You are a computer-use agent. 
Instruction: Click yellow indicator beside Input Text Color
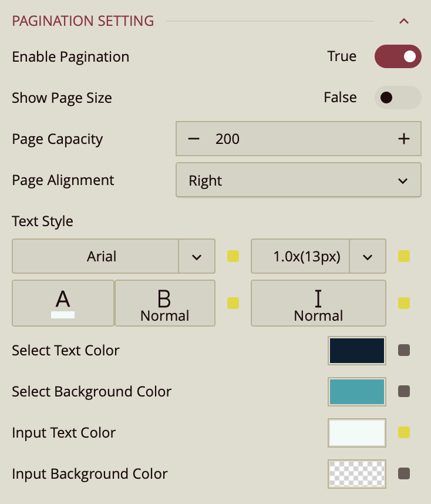[x=404, y=433]
